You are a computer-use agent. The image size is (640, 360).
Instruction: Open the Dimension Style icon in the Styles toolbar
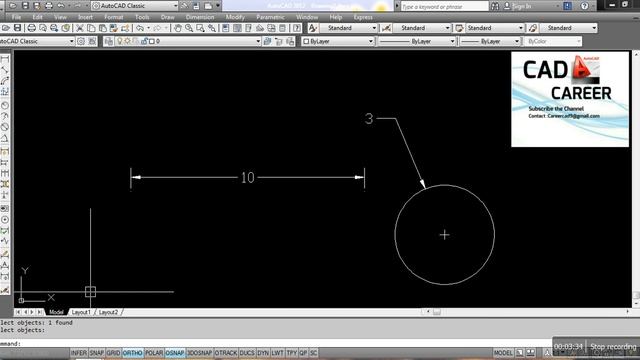click(386, 28)
